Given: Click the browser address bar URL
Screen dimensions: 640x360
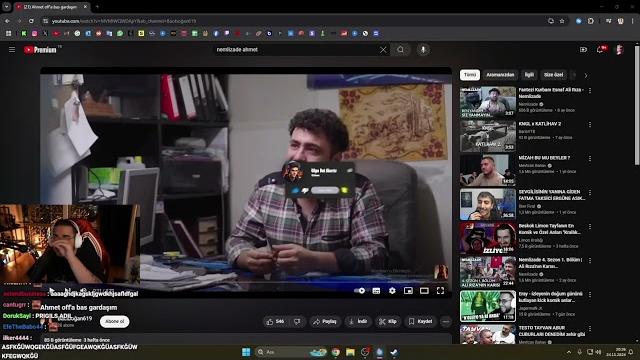Looking at the screenshot, I should (x=124, y=21).
